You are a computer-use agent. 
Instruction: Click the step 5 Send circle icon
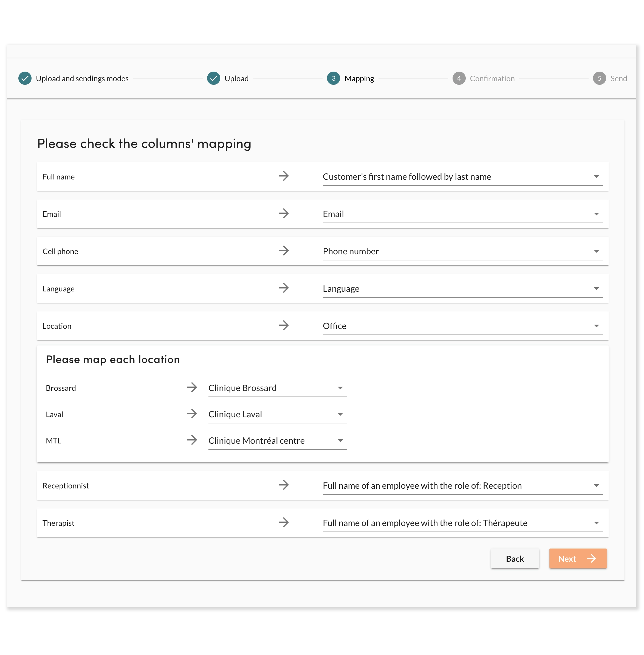click(599, 78)
